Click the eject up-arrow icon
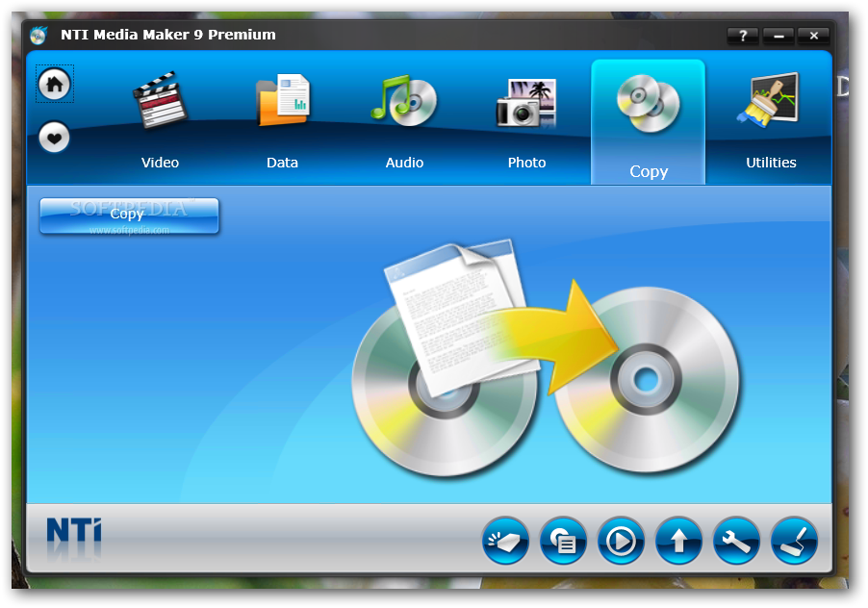 (678, 541)
